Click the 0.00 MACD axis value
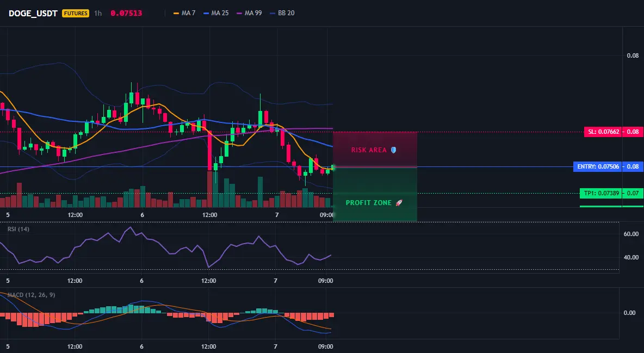The image size is (644, 353). point(630,313)
